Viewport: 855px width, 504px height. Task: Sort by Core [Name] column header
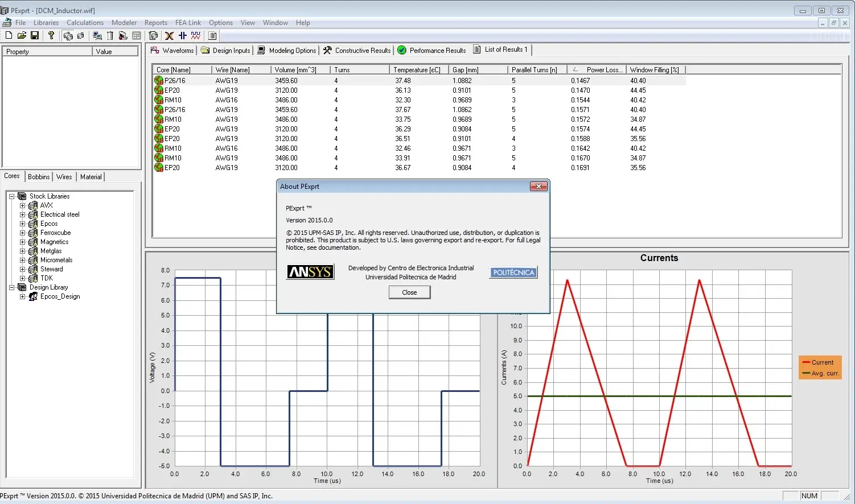[182, 69]
